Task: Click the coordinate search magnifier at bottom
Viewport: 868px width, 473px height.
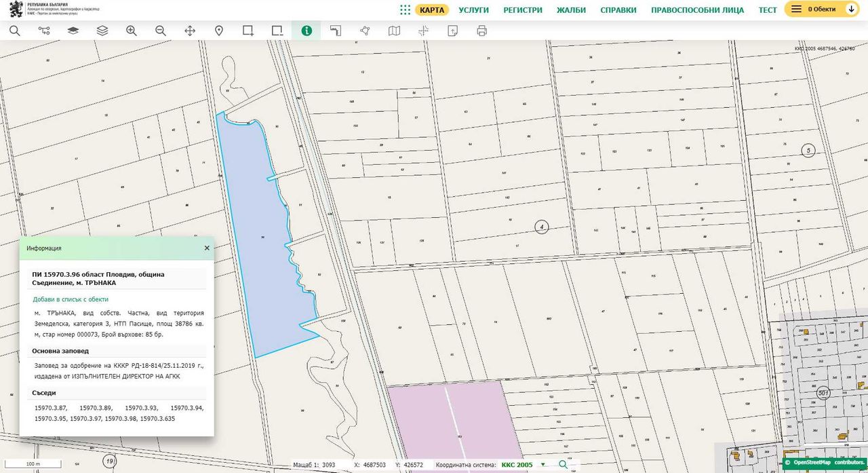Action: pyautogui.click(x=563, y=465)
